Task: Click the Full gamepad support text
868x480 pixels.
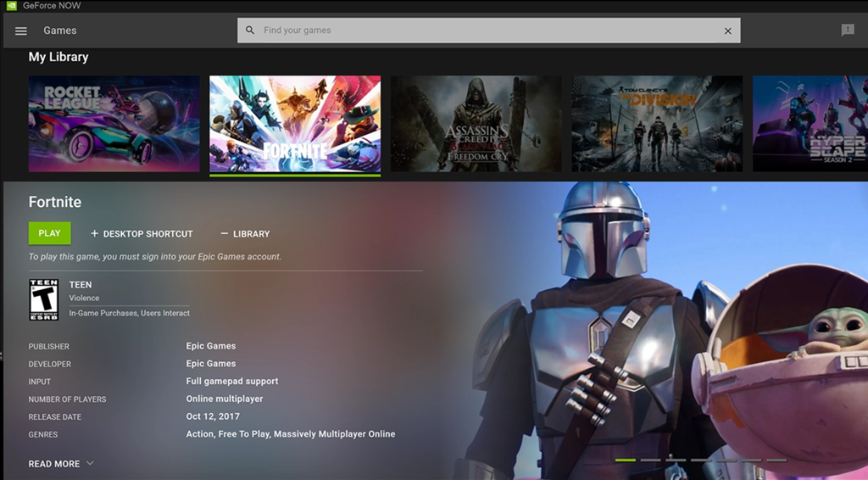Action: 232,382
